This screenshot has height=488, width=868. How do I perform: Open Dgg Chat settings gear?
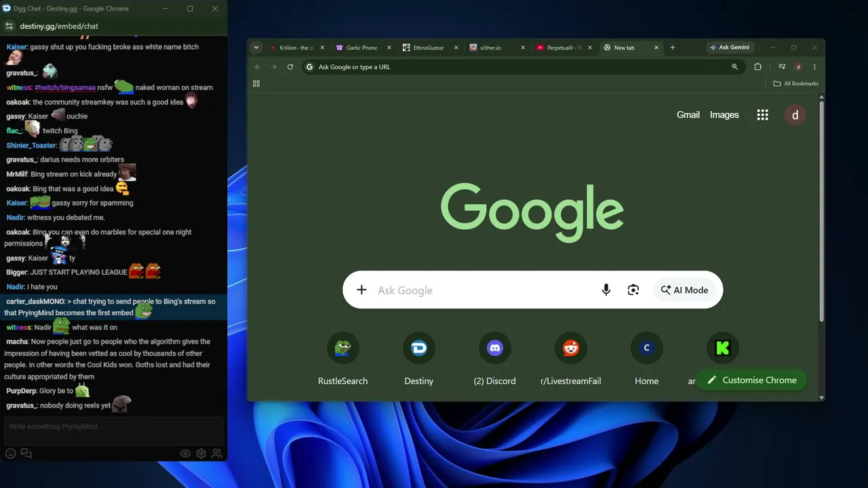201,453
